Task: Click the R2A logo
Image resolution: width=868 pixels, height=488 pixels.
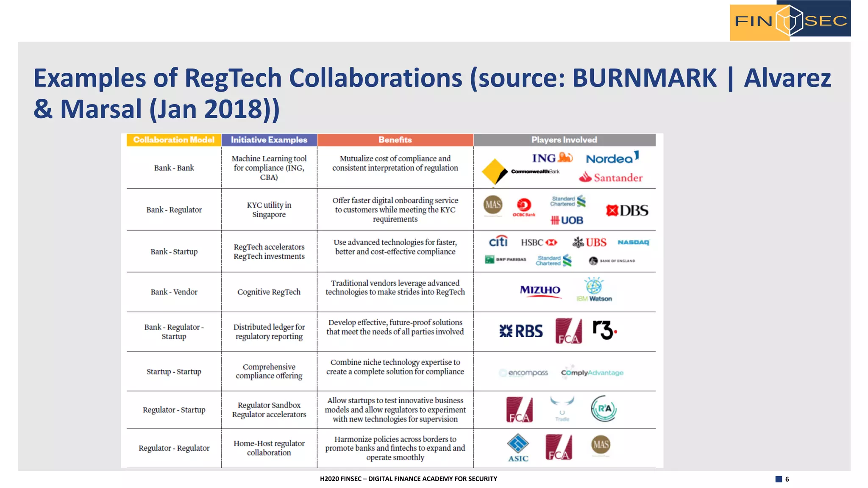Action: coord(604,408)
